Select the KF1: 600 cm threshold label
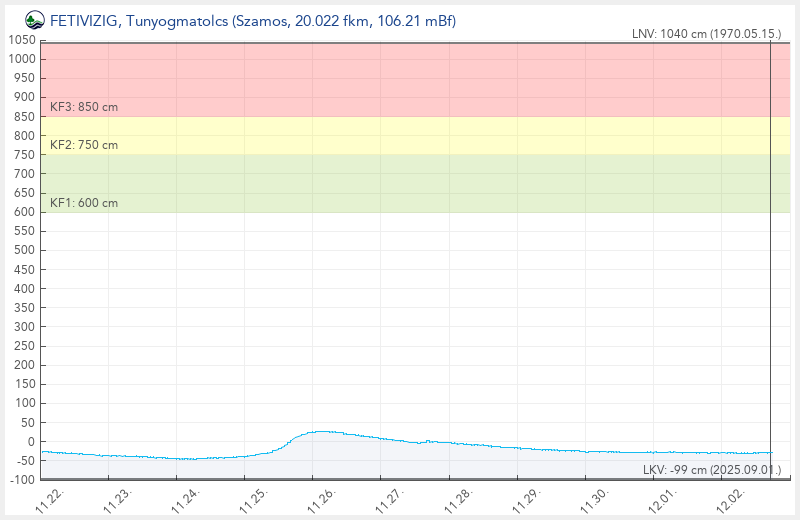 click(x=84, y=203)
